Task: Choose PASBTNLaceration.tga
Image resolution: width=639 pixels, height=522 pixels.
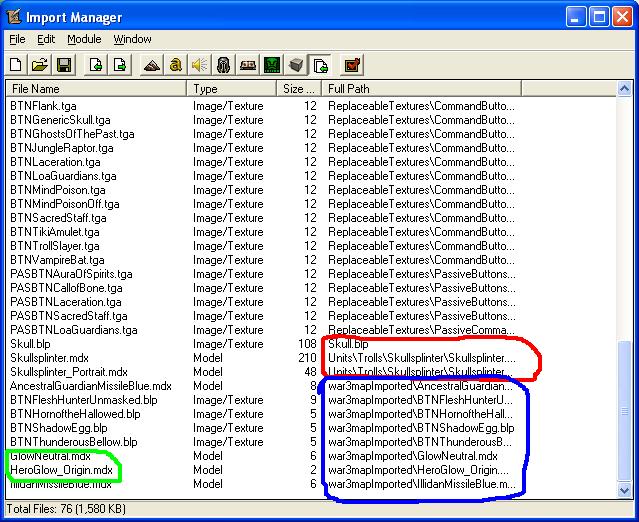Action: coord(66,302)
